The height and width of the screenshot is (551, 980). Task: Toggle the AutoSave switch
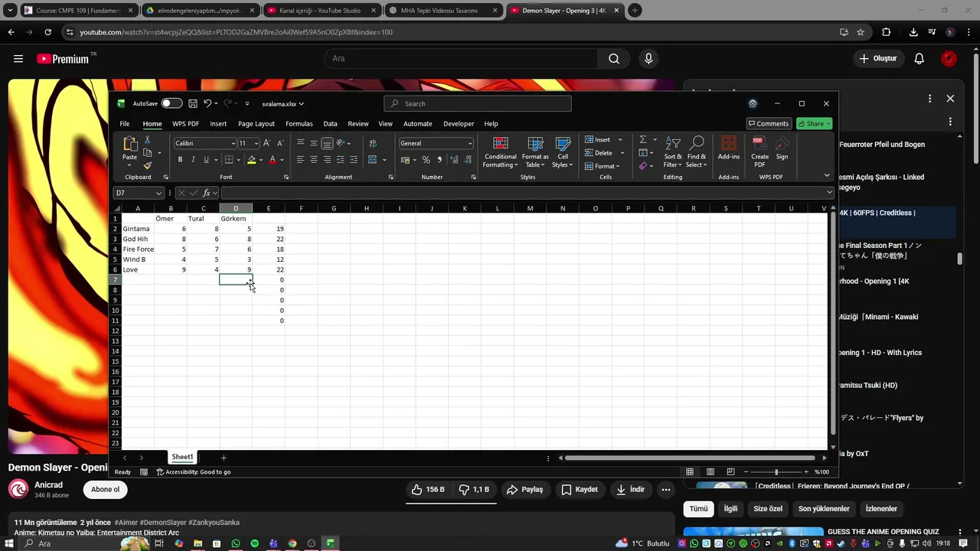click(171, 103)
